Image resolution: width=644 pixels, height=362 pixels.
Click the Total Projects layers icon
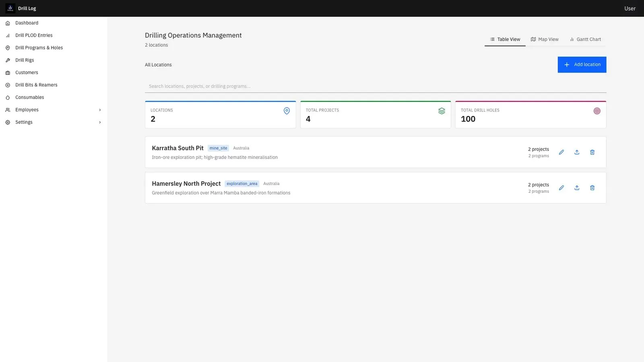click(x=442, y=111)
